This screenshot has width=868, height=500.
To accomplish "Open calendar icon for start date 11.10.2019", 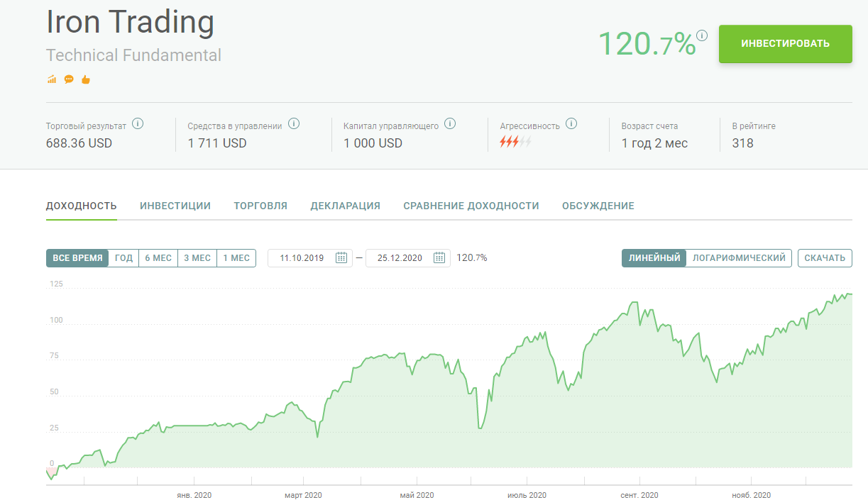I will [x=341, y=257].
